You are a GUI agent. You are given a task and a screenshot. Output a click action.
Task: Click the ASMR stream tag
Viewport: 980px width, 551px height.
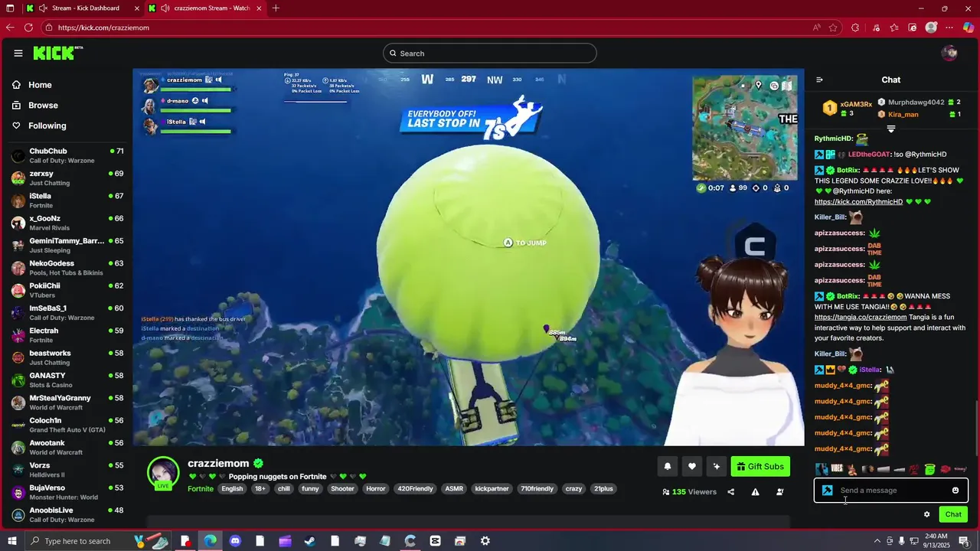pos(454,489)
